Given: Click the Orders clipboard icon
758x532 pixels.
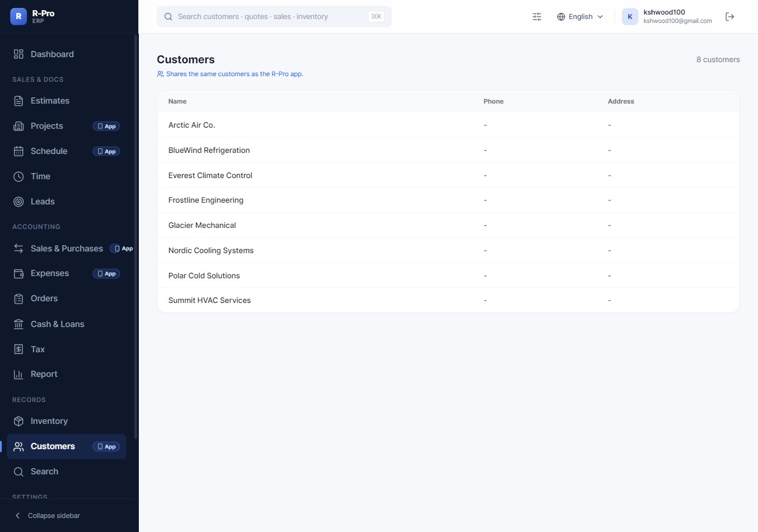Looking at the screenshot, I should 18,298.
